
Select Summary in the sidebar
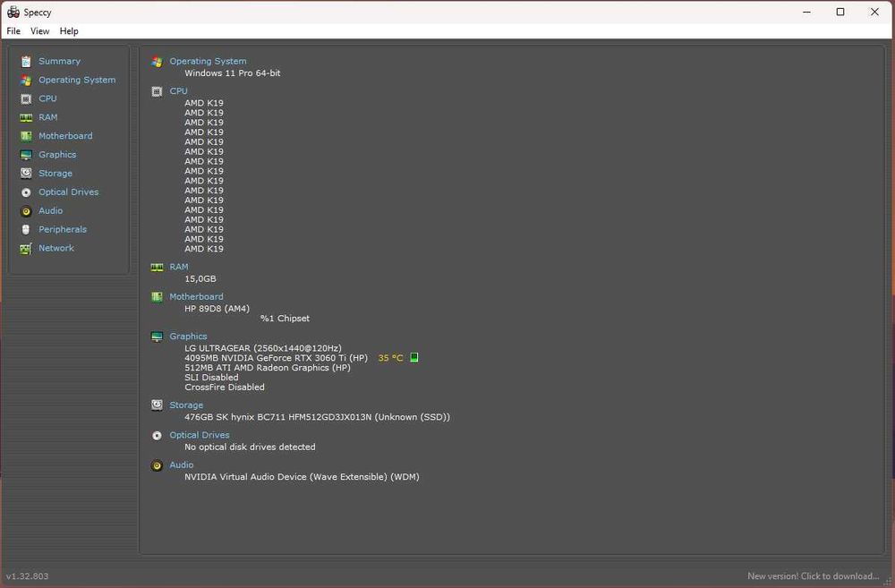(59, 61)
